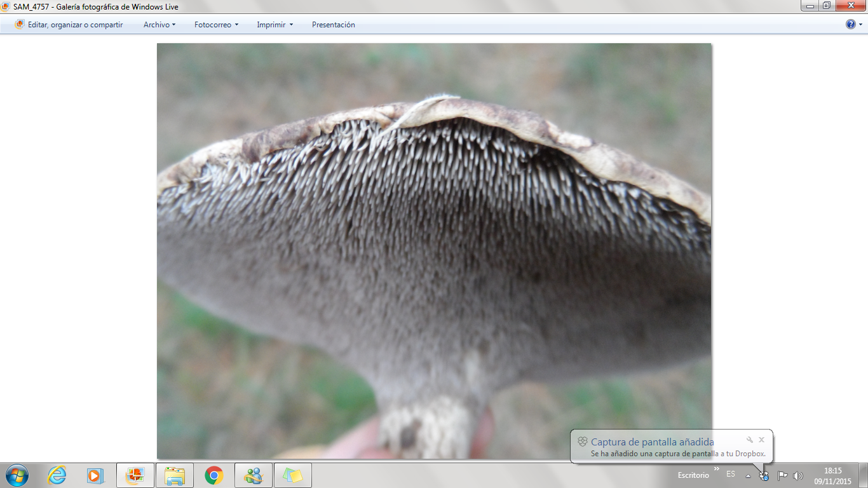Launch Google Chrome from taskbar

tap(214, 475)
